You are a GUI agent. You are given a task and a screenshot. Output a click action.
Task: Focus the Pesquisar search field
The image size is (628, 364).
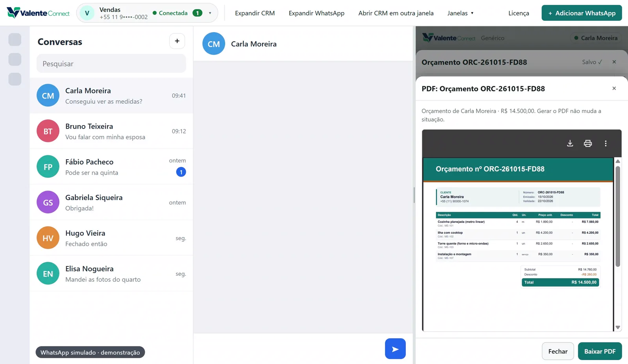pos(111,64)
